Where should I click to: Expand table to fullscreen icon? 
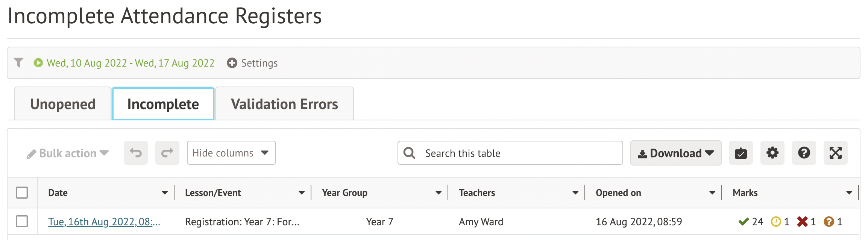(835, 153)
